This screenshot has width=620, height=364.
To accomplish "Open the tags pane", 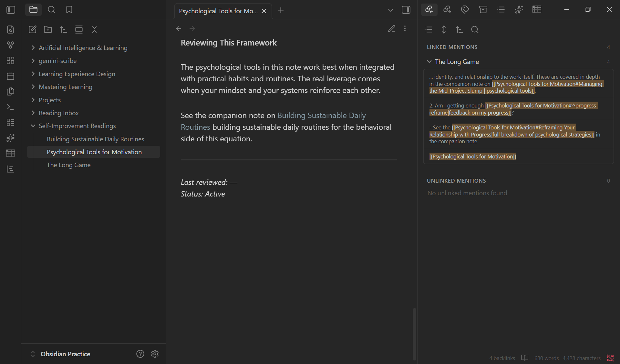I will (465, 10).
